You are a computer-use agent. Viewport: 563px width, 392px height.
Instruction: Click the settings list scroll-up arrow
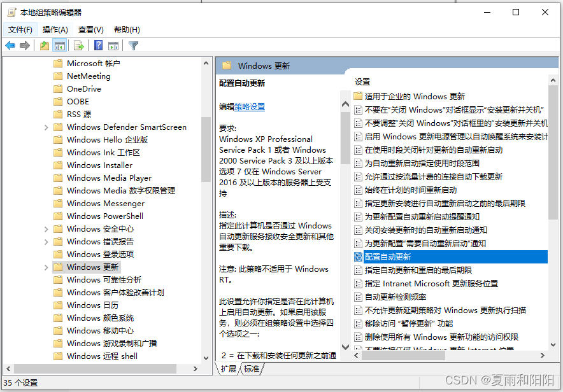coord(553,81)
